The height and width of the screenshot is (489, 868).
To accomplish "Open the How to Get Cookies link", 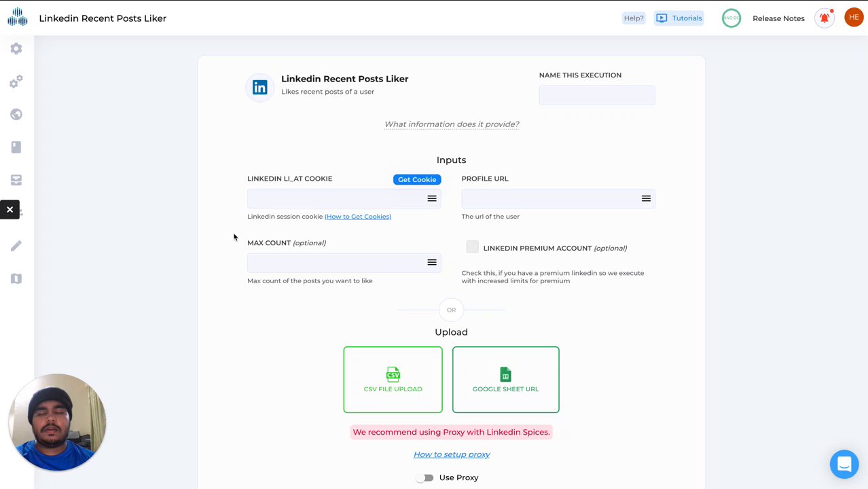I will (358, 217).
